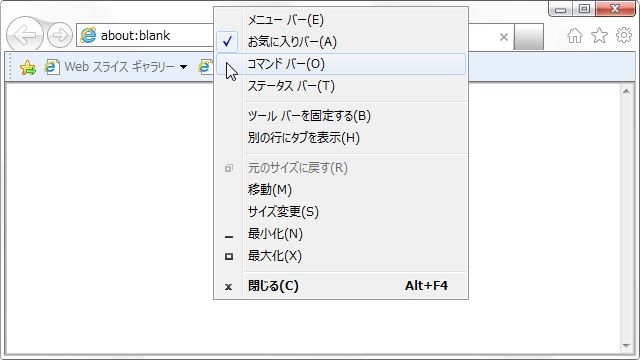Click the Web スライス ギャラリー icon
This screenshot has width=640, height=360.
click(52, 67)
